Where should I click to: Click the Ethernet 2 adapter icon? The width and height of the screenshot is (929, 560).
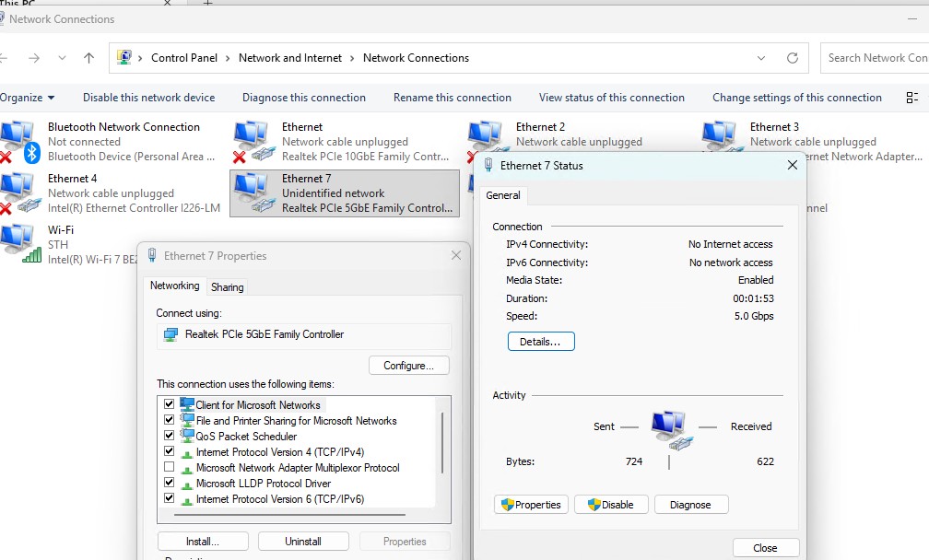pos(485,141)
